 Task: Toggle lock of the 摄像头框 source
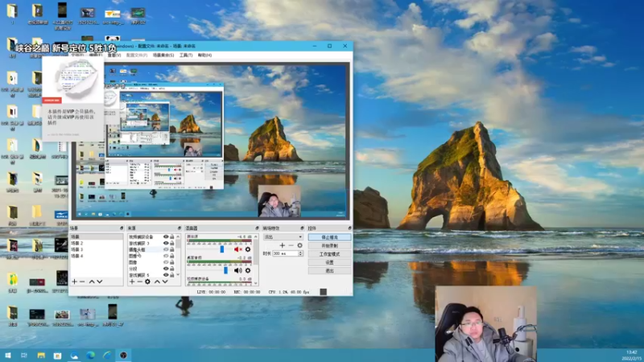point(172,249)
